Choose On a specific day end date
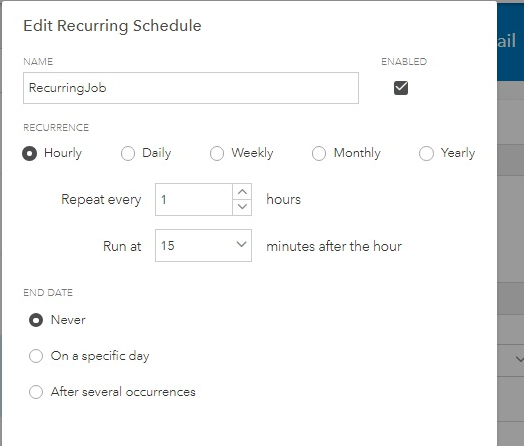Screen dimensions: 524x446 pos(36,356)
